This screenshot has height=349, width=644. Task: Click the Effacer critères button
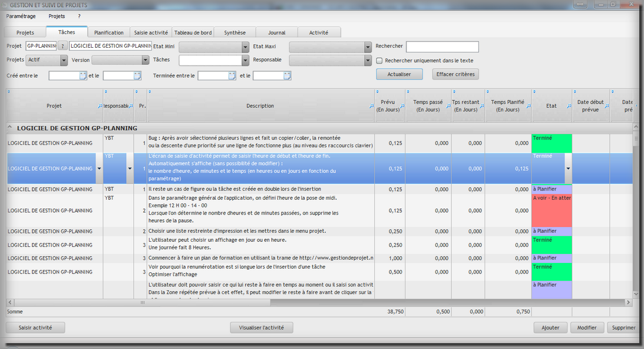tap(455, 74)
